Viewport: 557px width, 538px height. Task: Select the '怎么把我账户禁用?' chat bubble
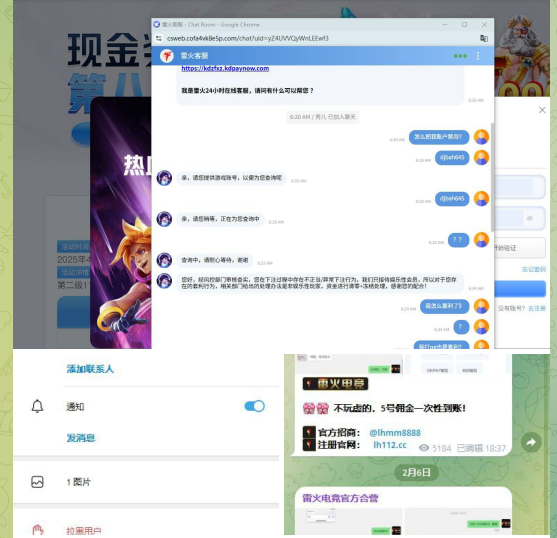(439, 137)
